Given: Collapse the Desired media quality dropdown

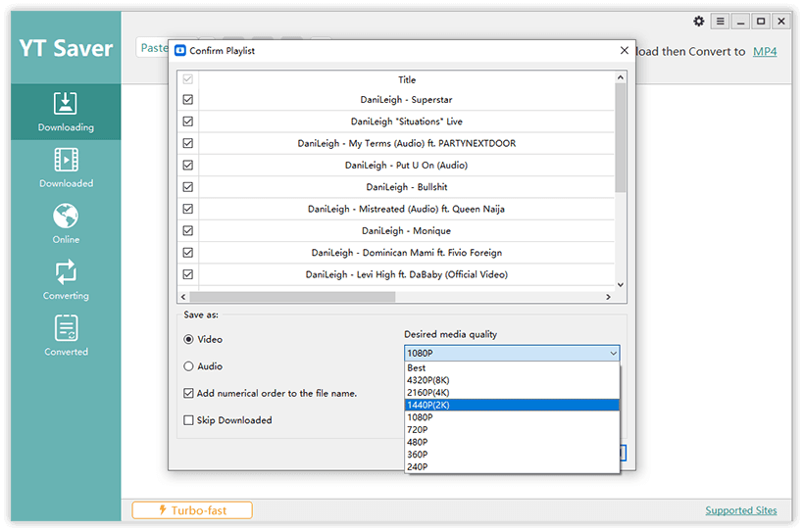Looking at the screenshot, I should pos(613,353).
